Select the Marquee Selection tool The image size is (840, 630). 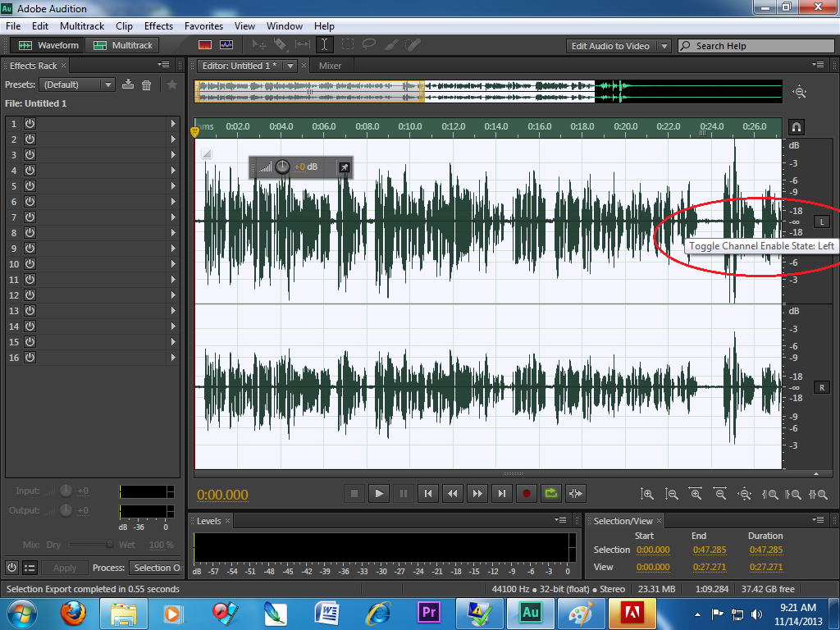click(347, 45)
